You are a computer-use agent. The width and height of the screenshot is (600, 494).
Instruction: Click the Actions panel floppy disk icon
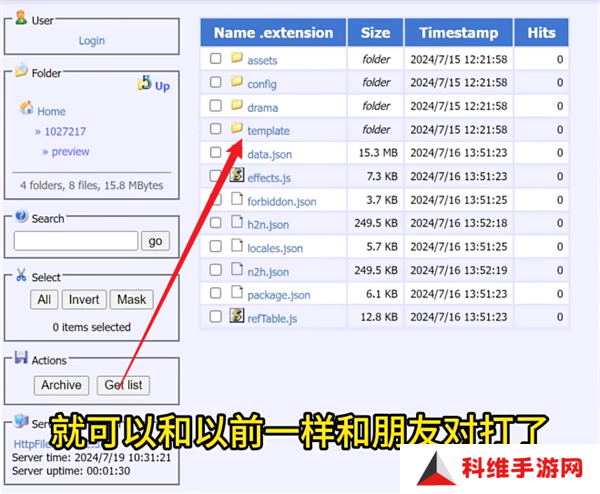coord(21,357)
